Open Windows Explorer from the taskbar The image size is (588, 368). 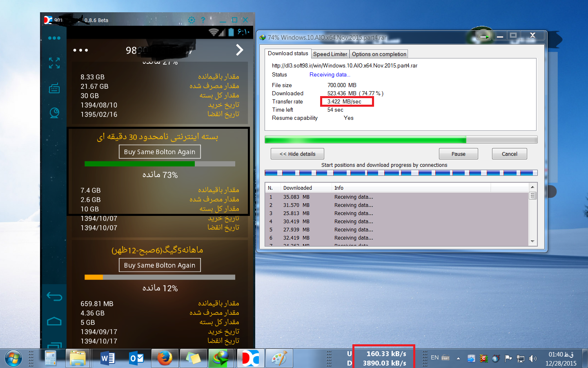coord(78,359)
